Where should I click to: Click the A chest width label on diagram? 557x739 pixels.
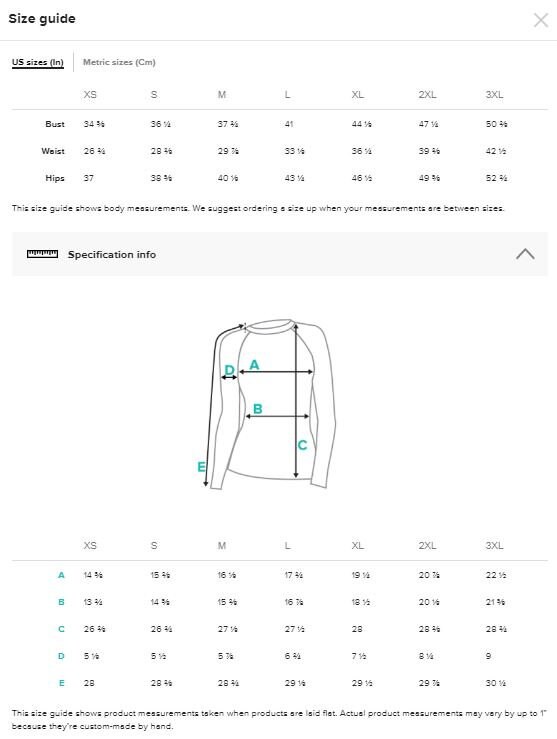point(254,364)
